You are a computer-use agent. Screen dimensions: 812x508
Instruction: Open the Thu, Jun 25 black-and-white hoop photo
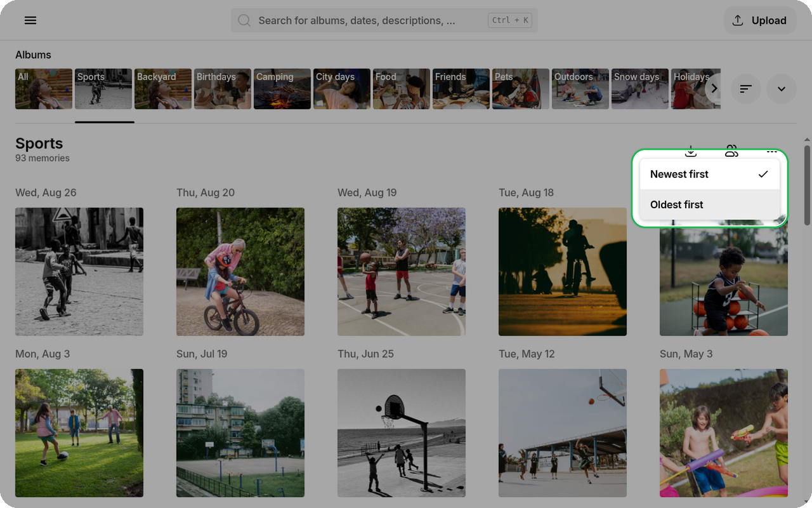402,433
